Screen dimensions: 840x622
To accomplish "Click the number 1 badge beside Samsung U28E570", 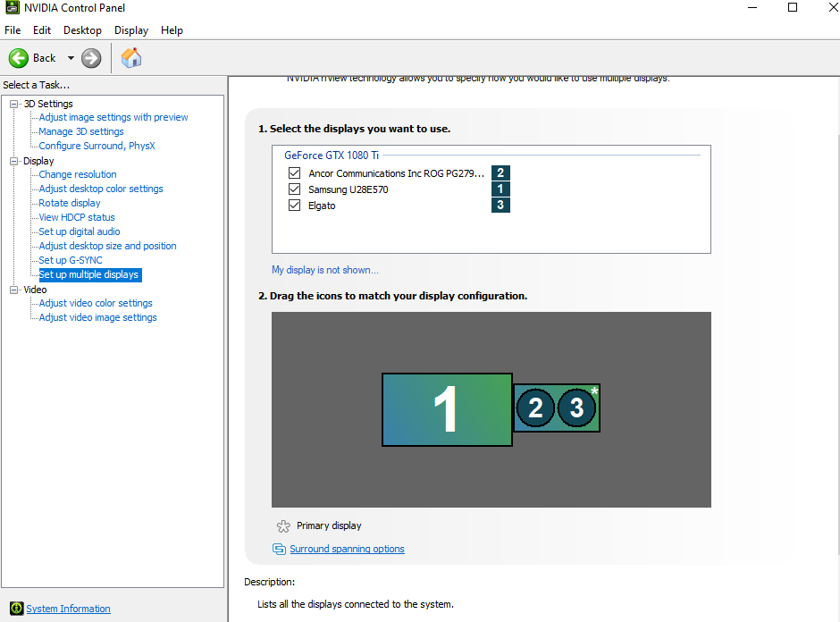I will [x=500, y=189].
